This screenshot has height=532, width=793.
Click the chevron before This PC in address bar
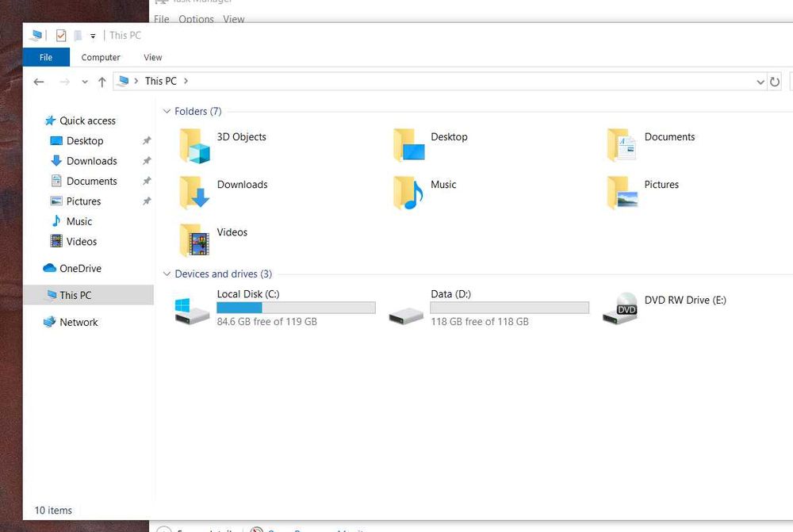[136, 81]
